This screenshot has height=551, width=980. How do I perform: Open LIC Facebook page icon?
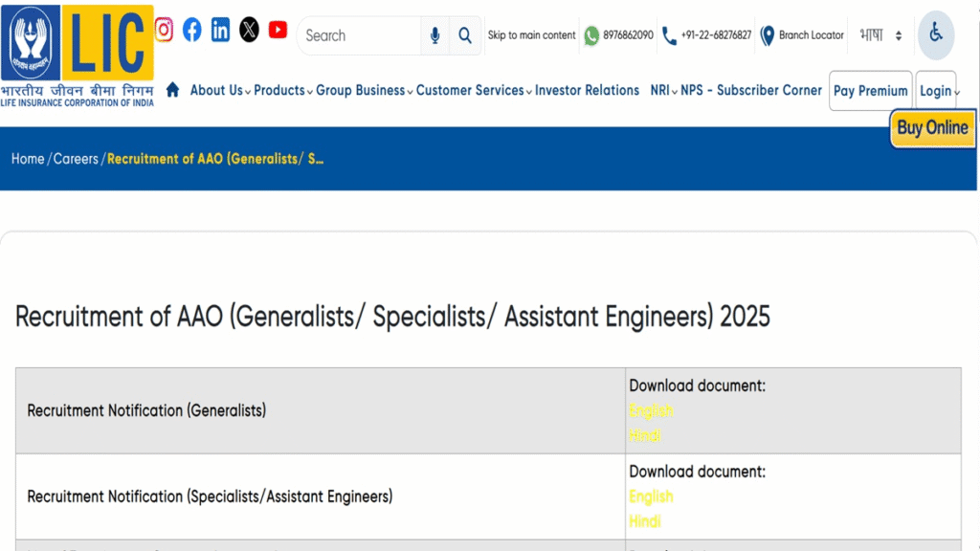(192, 30)
